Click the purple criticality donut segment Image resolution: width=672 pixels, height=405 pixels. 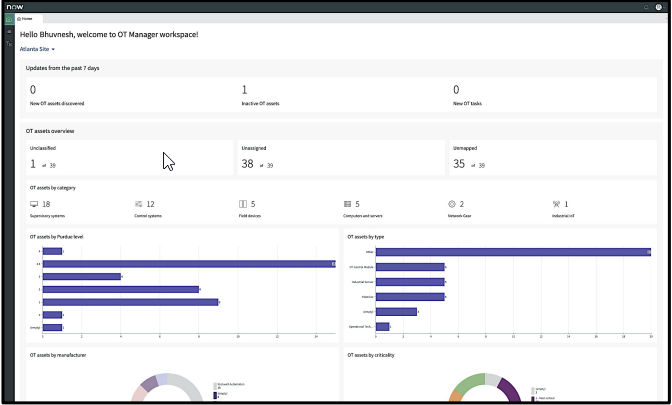[x=510, y=390]
